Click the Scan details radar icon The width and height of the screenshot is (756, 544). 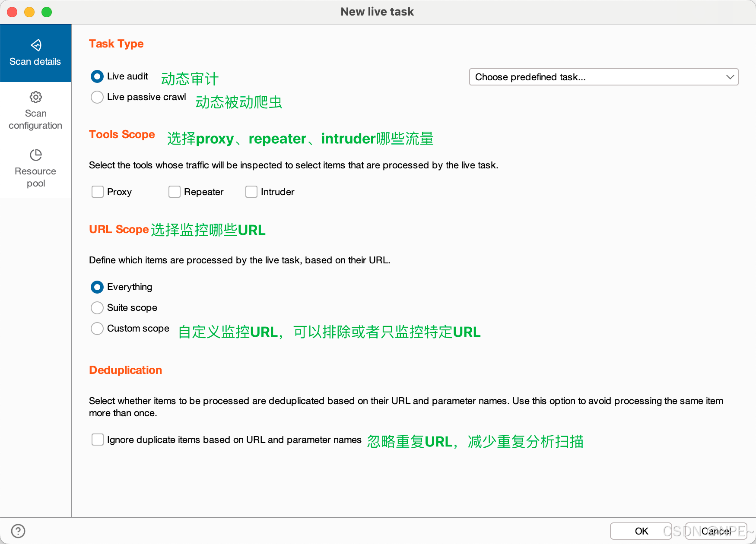pyautogui.click(x=35, y=45)
